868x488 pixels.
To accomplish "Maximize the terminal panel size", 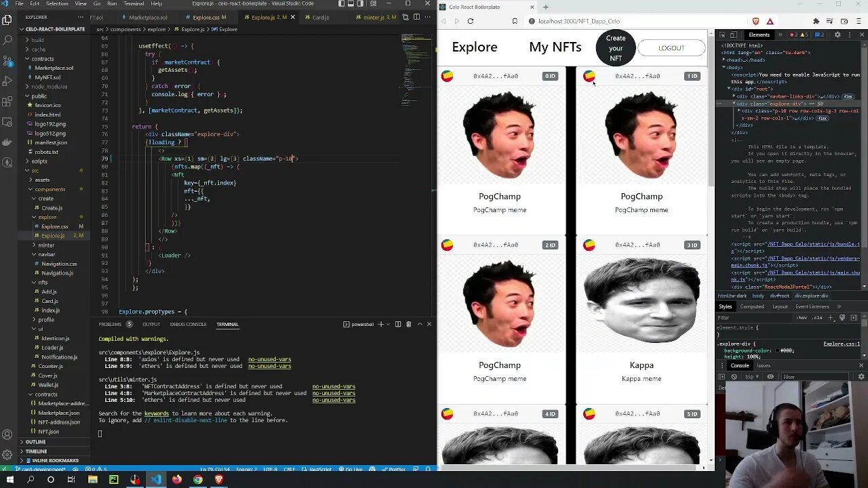I will [x=419, y=324].
